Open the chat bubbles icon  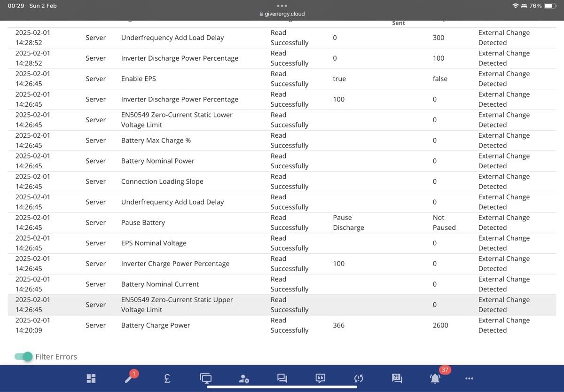pos(282,378)
